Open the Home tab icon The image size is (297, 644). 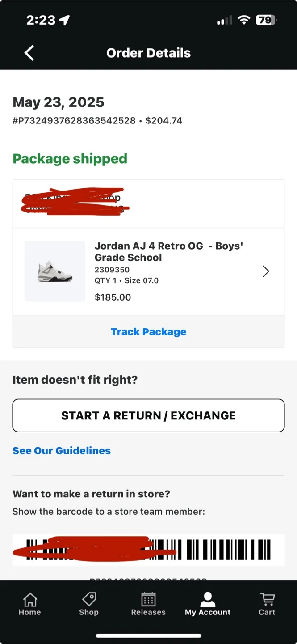pos(29,599)
